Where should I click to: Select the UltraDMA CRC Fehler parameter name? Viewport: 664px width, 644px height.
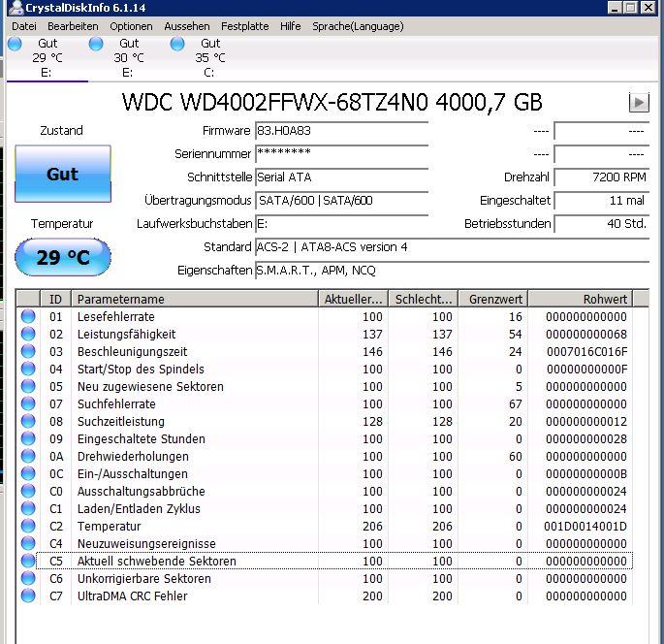click(x=132, y=596)
